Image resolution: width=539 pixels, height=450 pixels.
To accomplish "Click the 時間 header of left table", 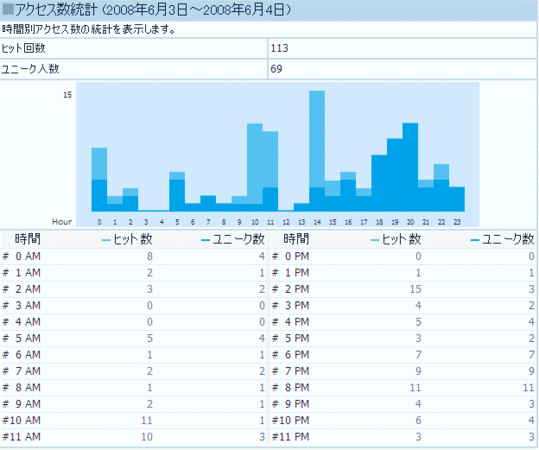I will [28, 239].
